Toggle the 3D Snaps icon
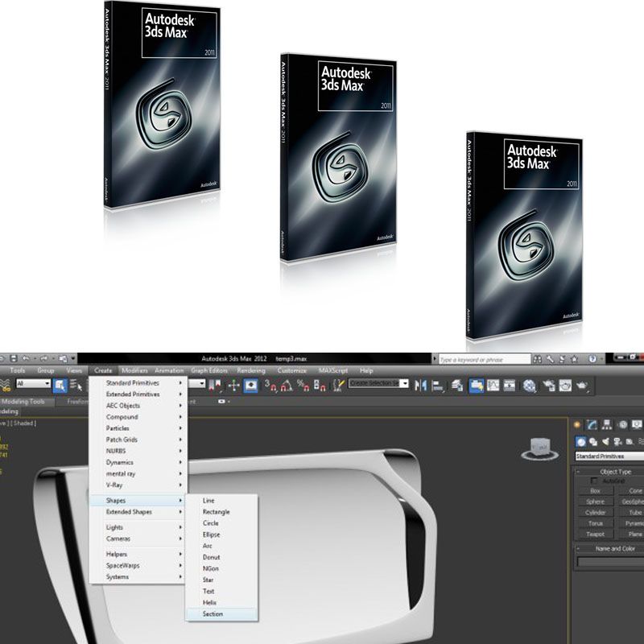The height and width of the screenshot is (644, 644). (x=270, y=386)
